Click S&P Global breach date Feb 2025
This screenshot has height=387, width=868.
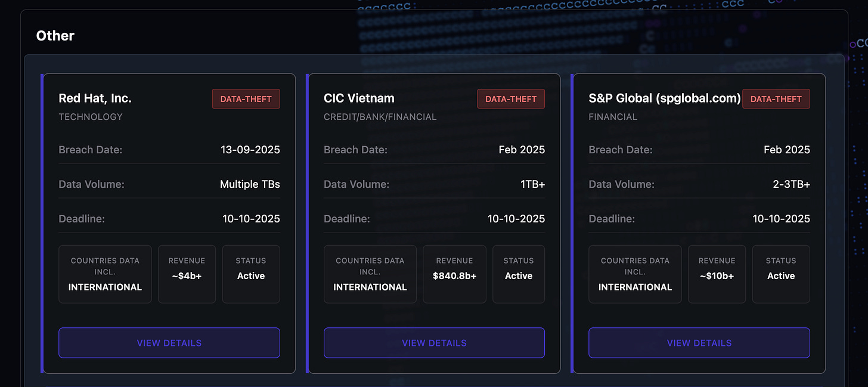click(787, 150)
